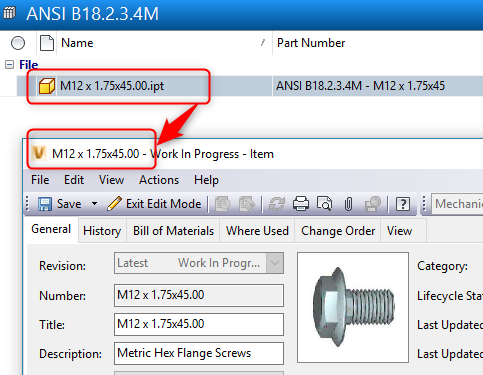
Task: Click the circle status column header icon
Action: [x=18, y=43]
